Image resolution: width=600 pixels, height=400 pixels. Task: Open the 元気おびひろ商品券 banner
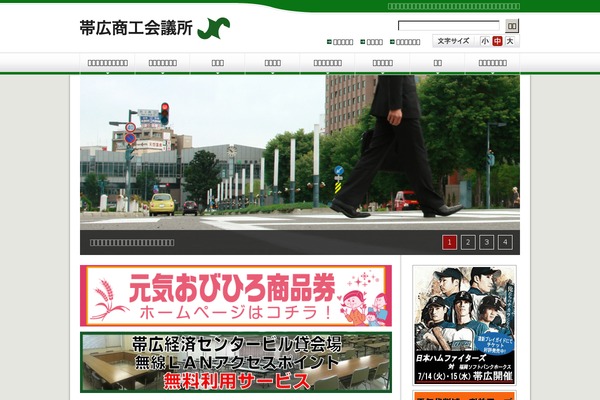(236, 296)
